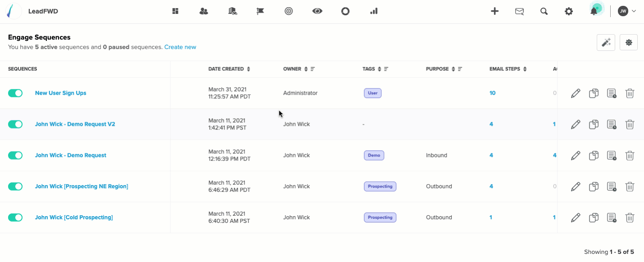Click the March 31, 2021 date cell
The width and height of the screenshot is (644, 262).
[x=230, y=93]
